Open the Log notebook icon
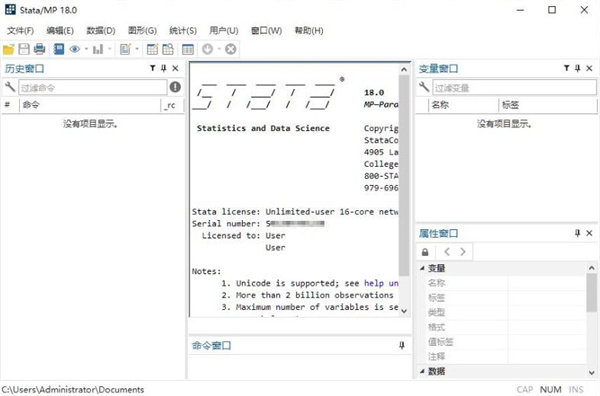The width and height of the screenshot is (600, 396). click(x=59, y=49)
